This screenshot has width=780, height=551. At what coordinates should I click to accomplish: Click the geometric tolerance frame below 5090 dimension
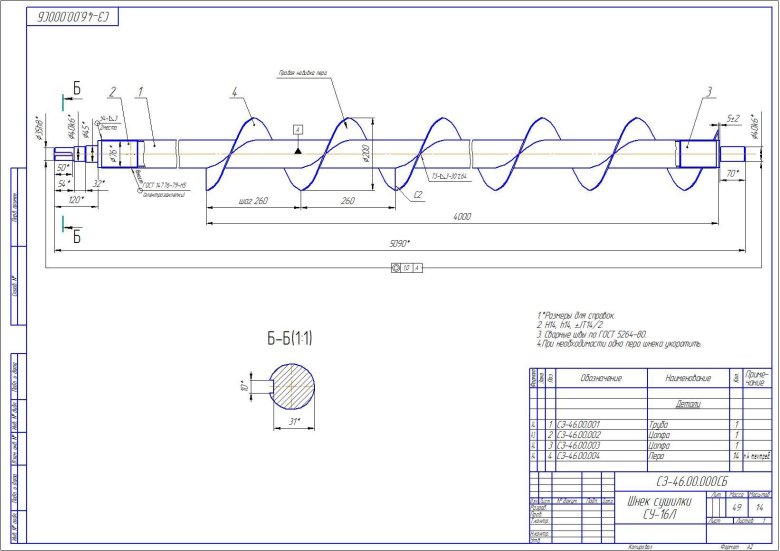[x=407, y=267]
